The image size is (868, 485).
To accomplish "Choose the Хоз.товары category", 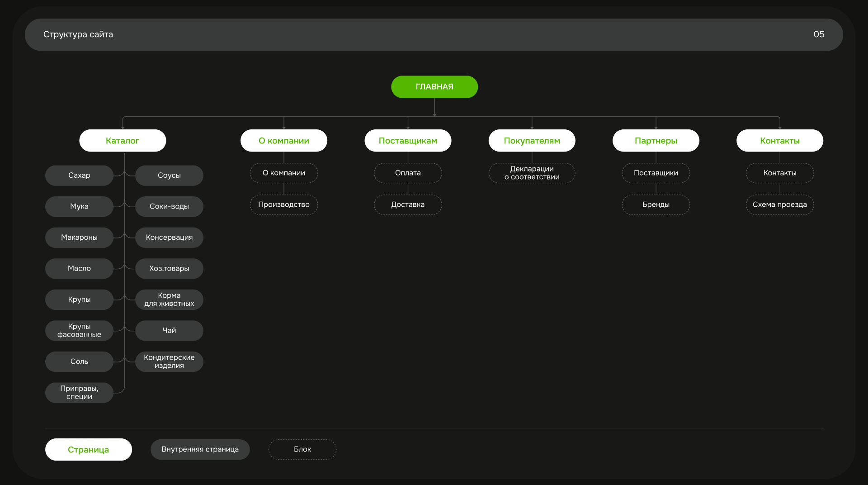I will (x=169, y=269).
